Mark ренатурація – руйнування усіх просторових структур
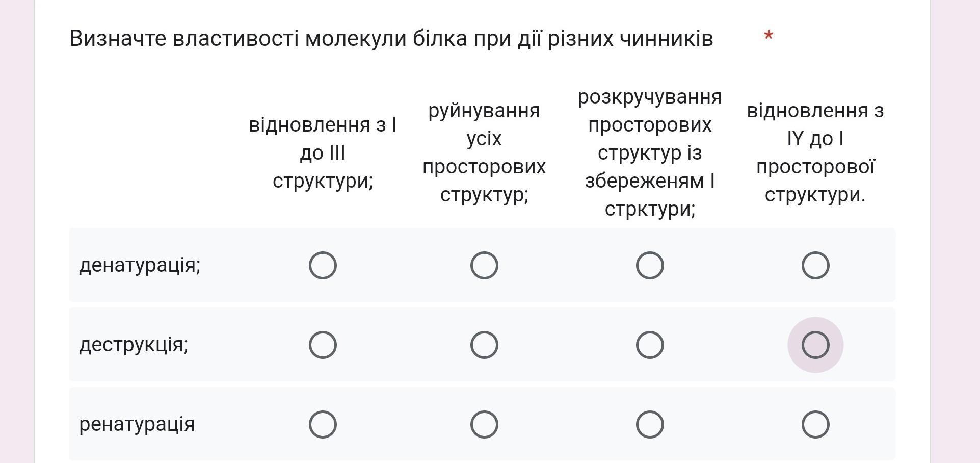The image size is (980, 463). (x=484, y=425)
